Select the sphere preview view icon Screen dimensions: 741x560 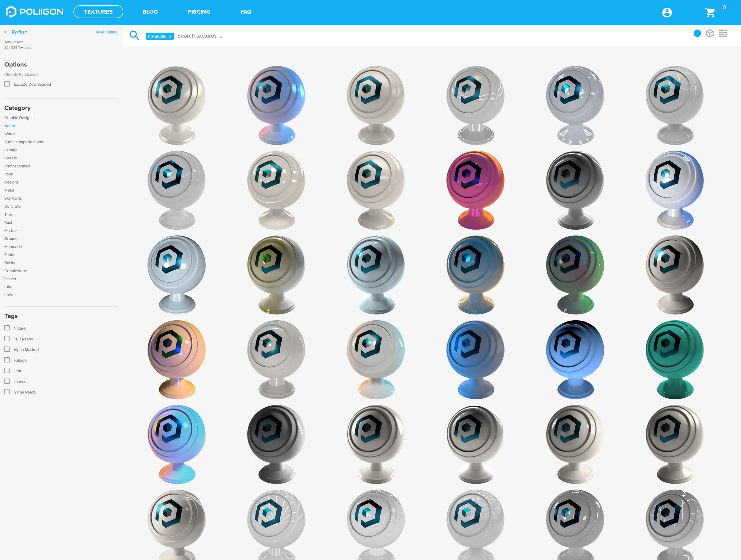[697, 33]
